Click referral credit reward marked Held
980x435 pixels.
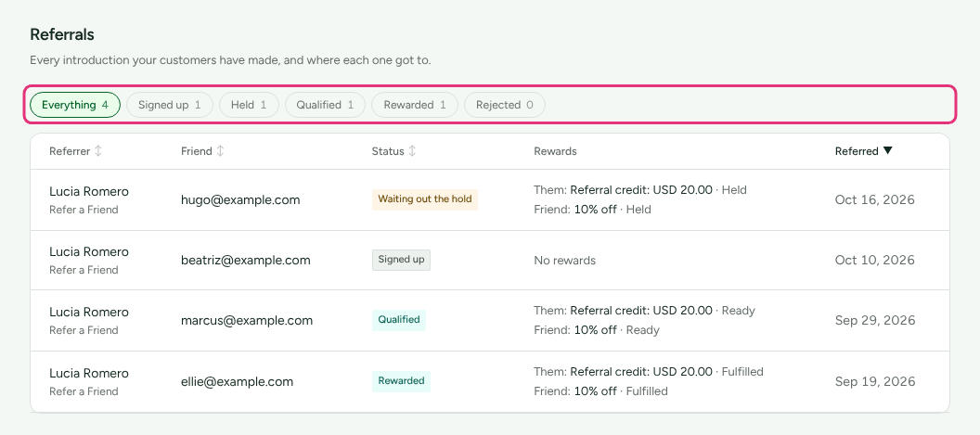coord(640,189)
